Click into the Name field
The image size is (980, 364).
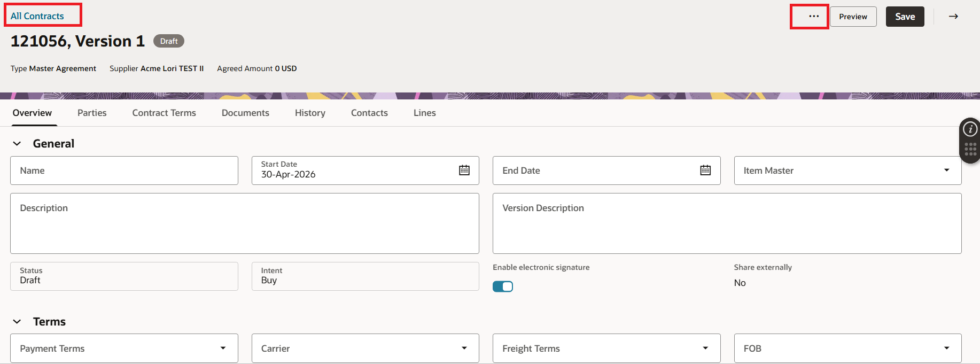124,171
